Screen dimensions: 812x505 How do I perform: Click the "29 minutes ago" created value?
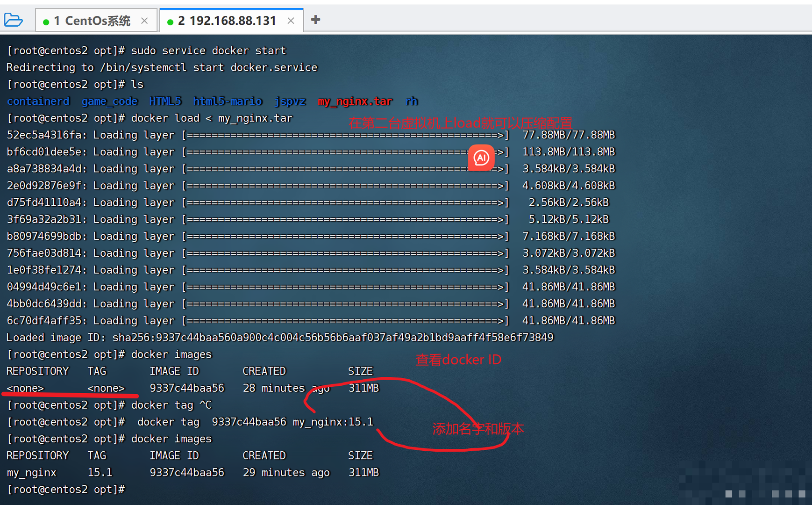[286, 472]
